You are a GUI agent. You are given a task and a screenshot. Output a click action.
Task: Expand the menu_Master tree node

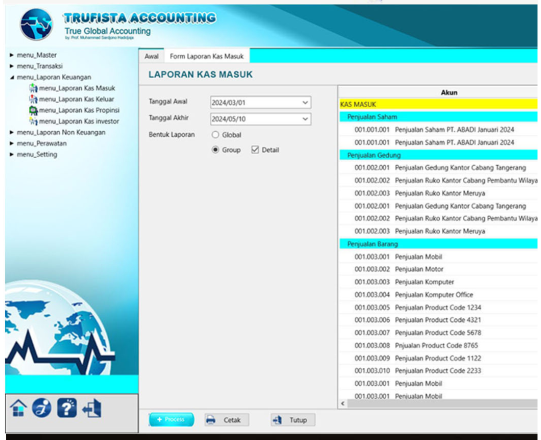click(x=12, y=55)
